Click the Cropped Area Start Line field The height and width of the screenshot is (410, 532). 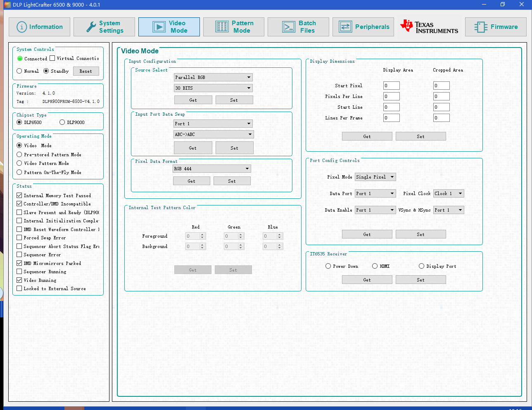442,107
